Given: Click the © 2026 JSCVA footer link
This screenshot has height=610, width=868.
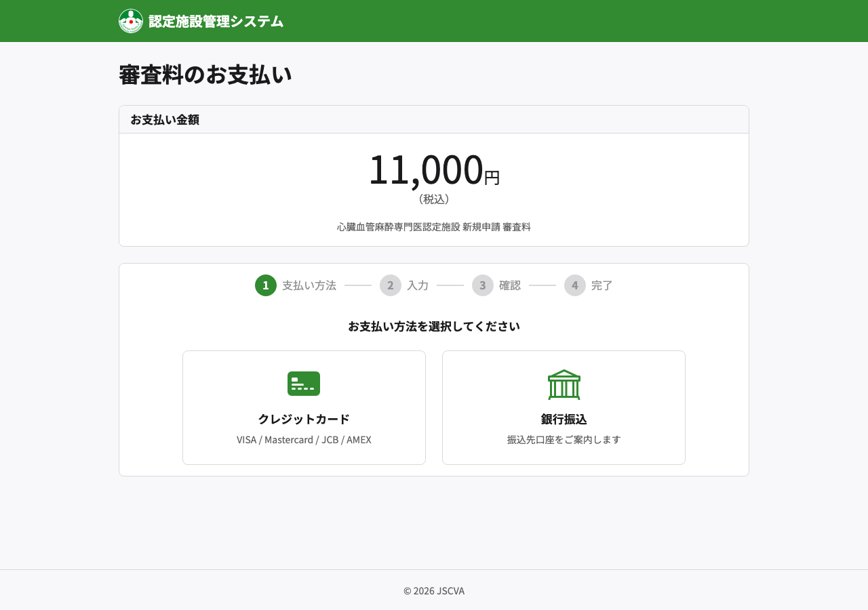Looking at the screenshot, I should click(x=434, y=590).
